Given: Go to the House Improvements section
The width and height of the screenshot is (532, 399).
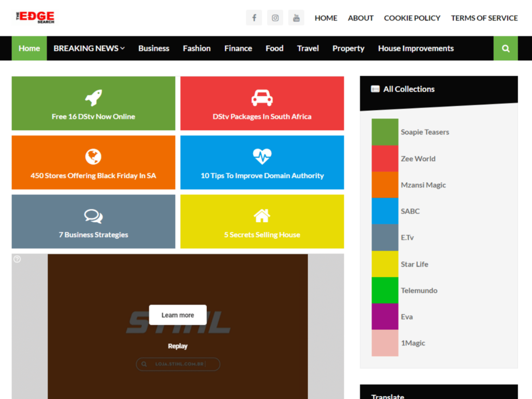Looking at the screenshot, I should pyautogui.click(x=416, y=48).
